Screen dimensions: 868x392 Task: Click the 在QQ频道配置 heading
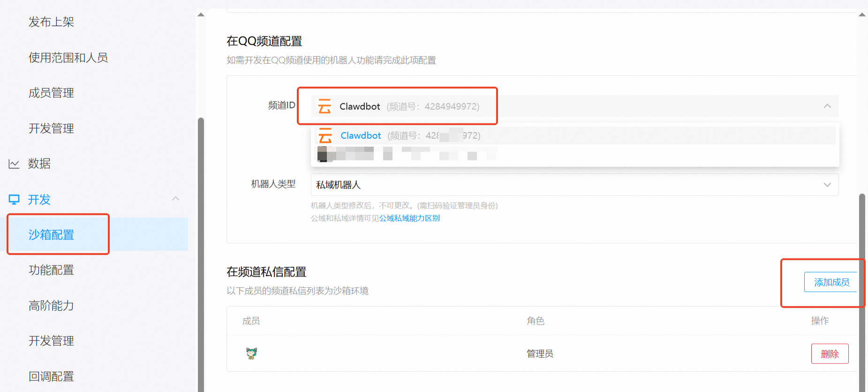[x=264, y=41]
